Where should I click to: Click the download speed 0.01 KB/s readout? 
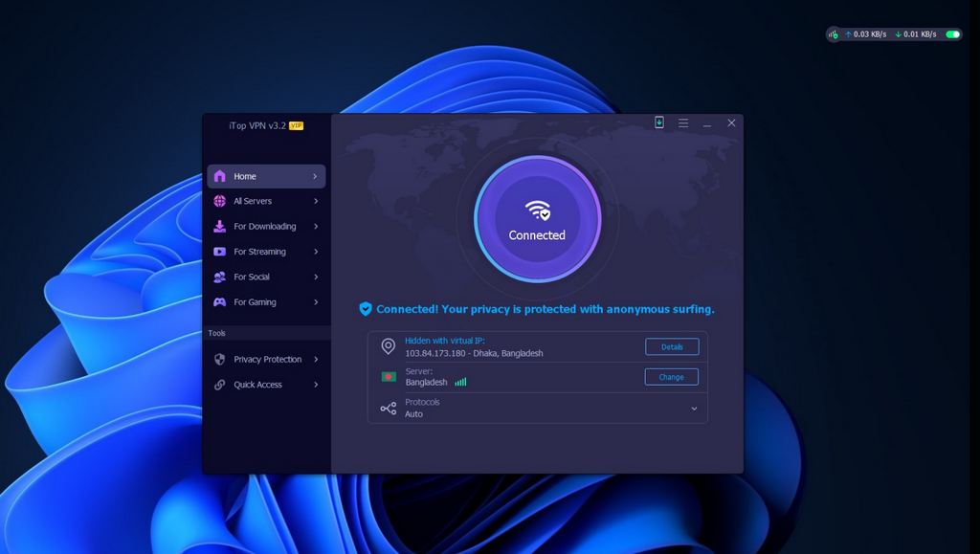tap(916, 34)
